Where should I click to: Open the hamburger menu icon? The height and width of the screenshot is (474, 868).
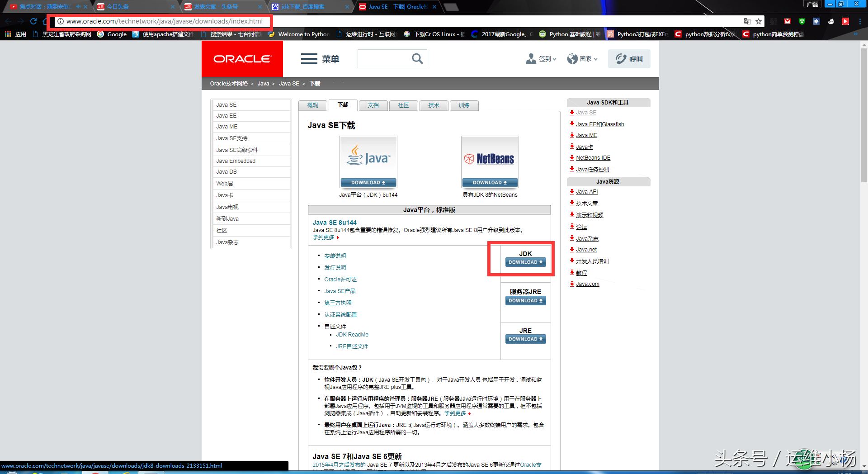pyautogui.click(x=309, y=59)
